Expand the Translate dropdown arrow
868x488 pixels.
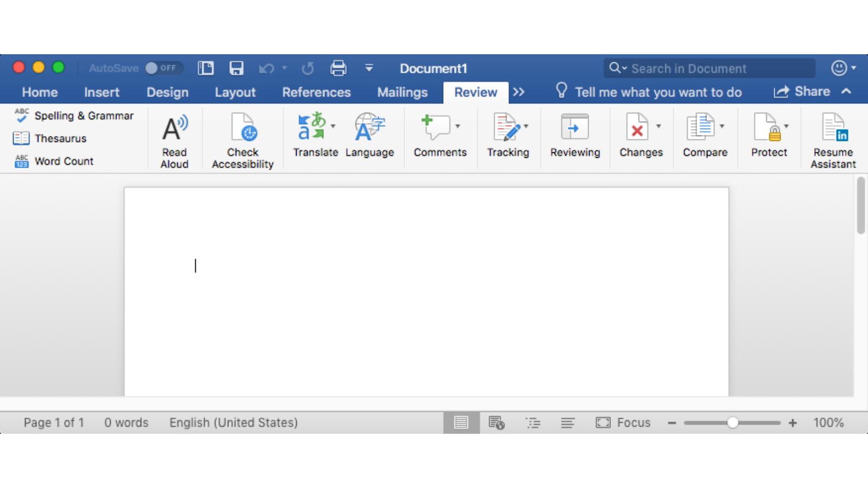(333, 126)
